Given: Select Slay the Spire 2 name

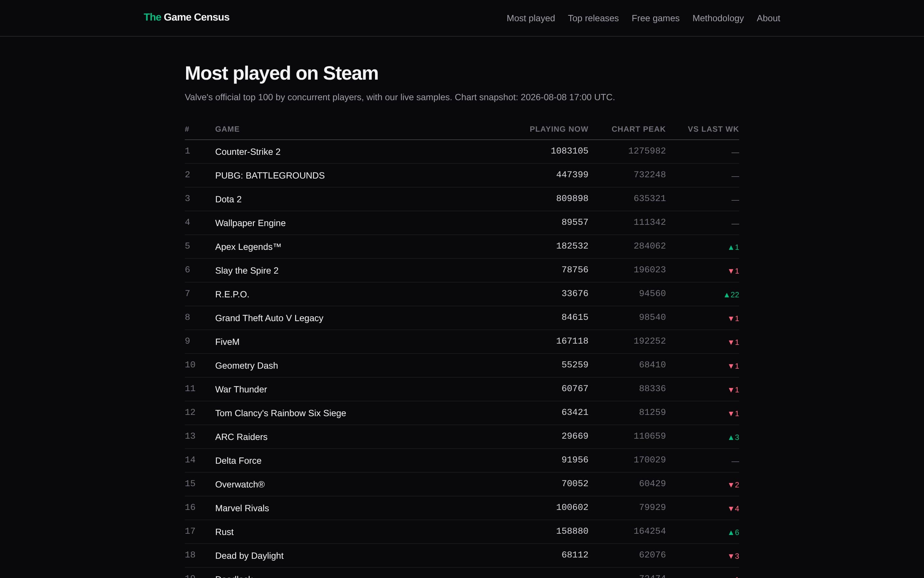Looking at the screenshot, I should [x=247, y=270].
